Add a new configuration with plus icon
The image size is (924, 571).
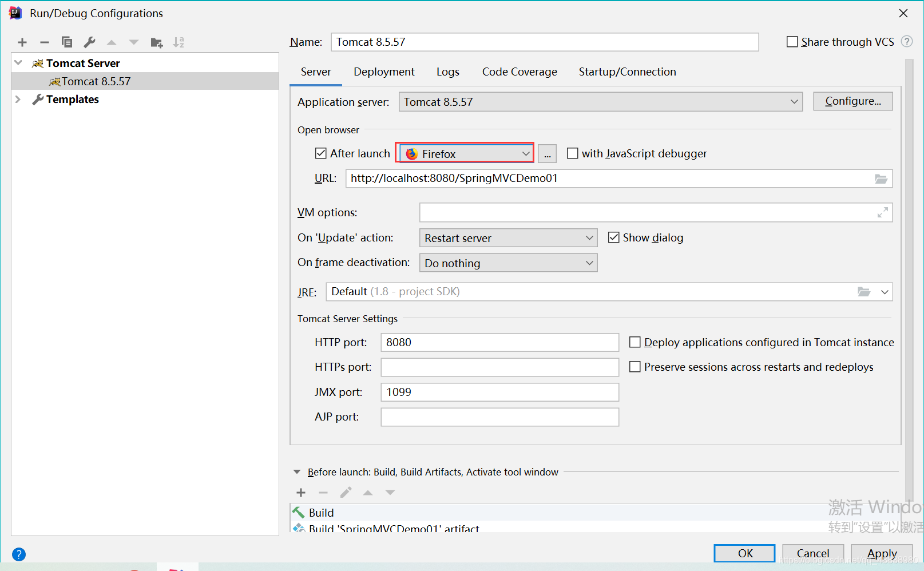(x=22, y=42)
